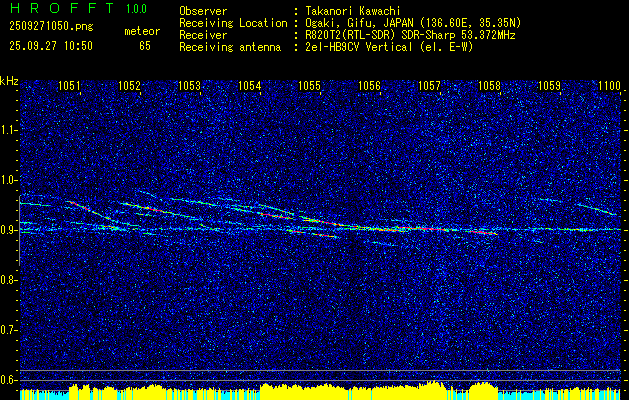Click the 1056 time marker

coord(369,85)
